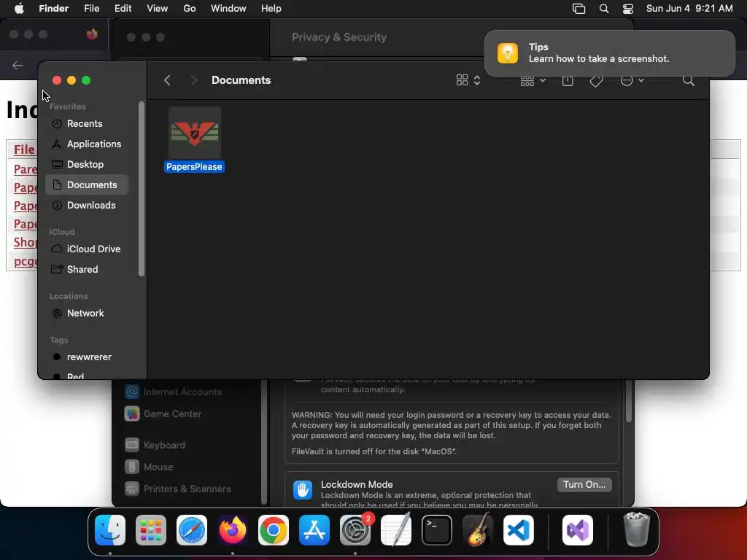Open Trash from the Dock
The image size is (747, 560).
pyautogui.click(x=636, y=530)
